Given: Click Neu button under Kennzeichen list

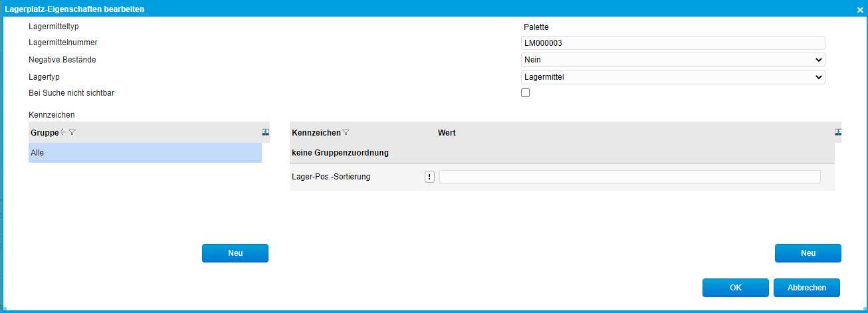Looking at the screenshot, I should pyautogui.click(x=808, y=253).
